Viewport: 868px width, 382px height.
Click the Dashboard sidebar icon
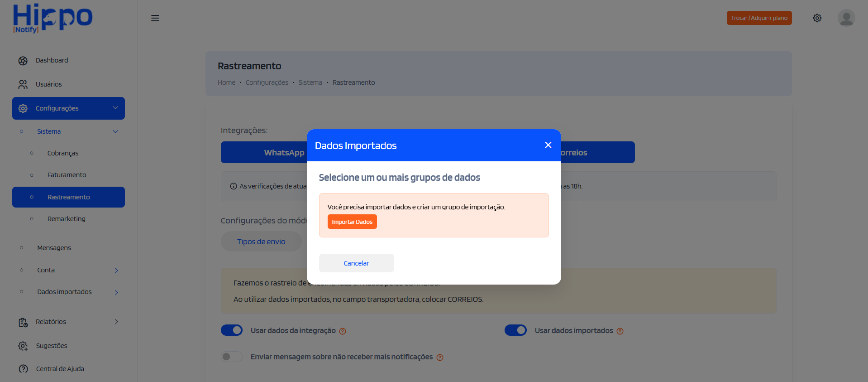pyautogui.click(x=23, y=61)
